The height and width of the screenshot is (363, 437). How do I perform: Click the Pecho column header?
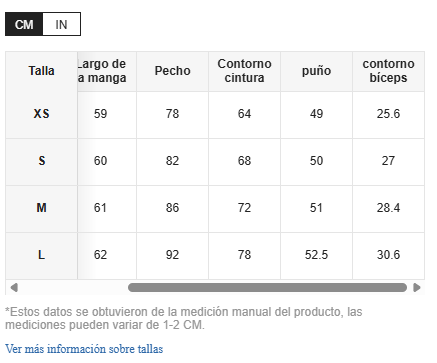pos(172,71)
